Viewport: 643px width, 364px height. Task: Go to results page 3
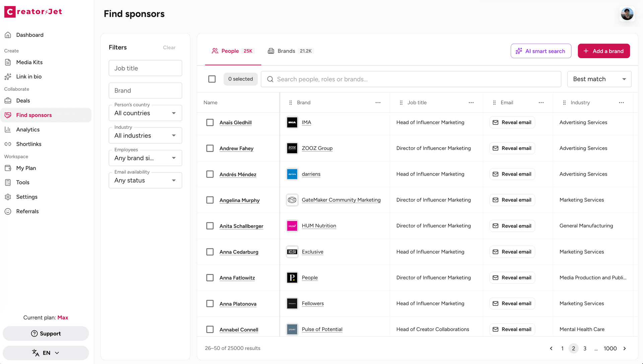click(x=585, y=348)
